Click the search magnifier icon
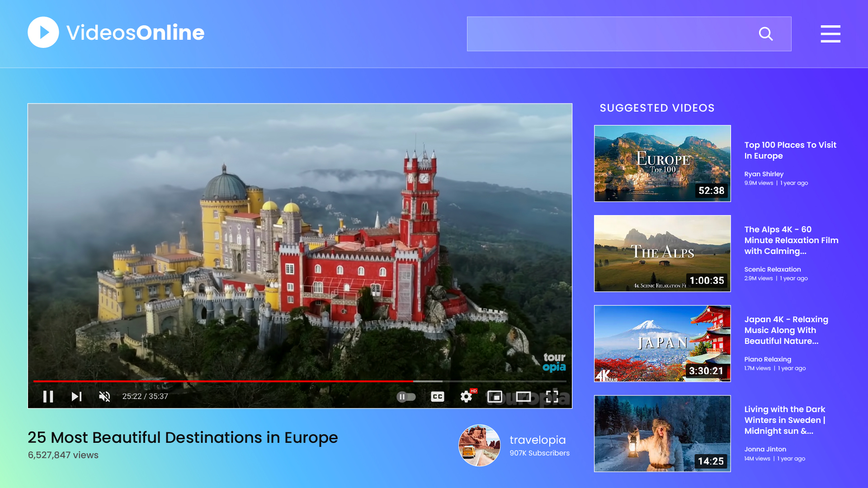This screenshot has width=868, height=488. click(765, 34)
